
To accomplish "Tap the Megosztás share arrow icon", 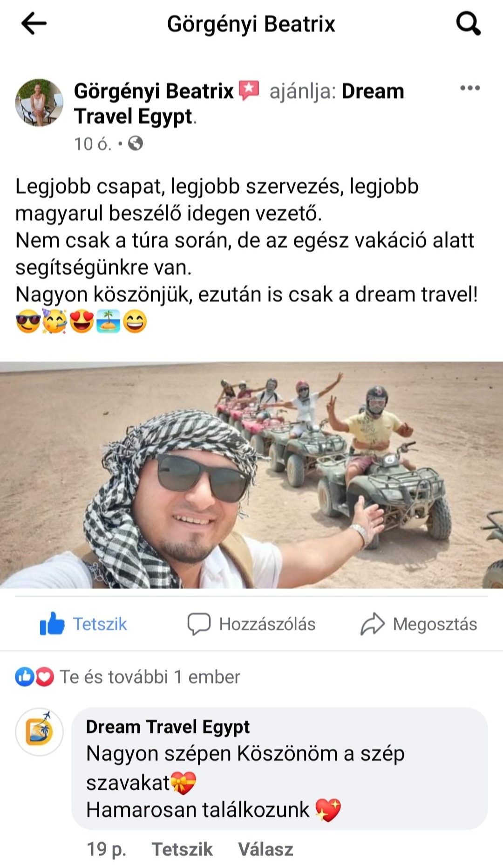I will (x=373, y=624).
